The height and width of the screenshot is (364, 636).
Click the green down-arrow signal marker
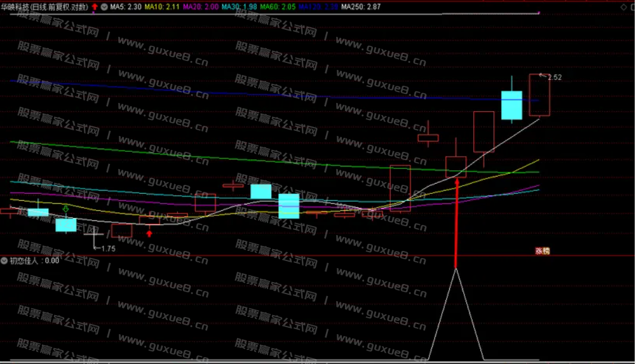(65, 210)
